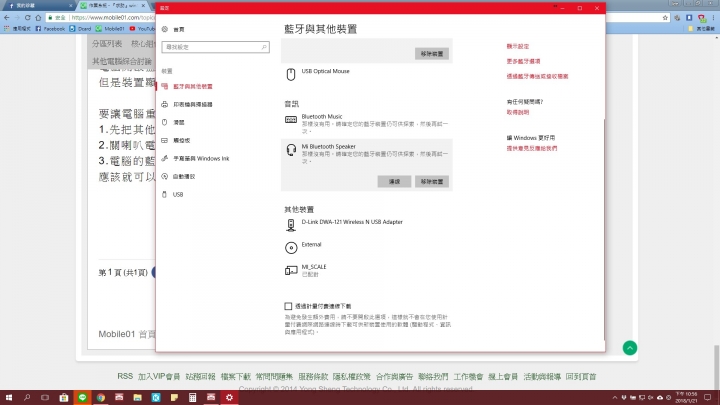Click the magnifier icon in settings search
Image resolution: width=720 pixels, height=405 pixels.
[264, 47]
